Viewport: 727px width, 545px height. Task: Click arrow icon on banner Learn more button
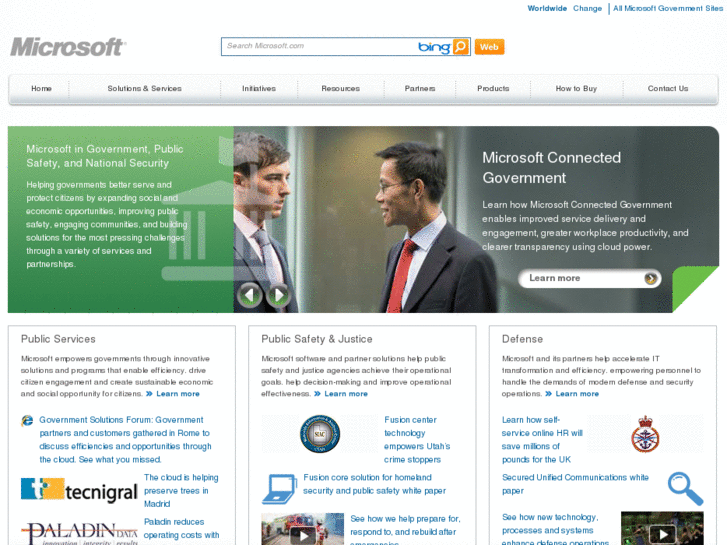(x=650, y=278)
